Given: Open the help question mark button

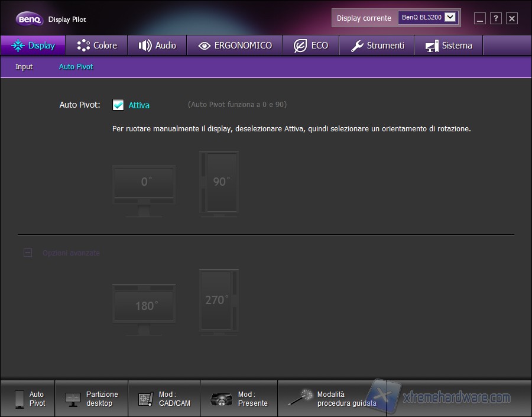Looking at the screenshot, I should tap(496, 18).
